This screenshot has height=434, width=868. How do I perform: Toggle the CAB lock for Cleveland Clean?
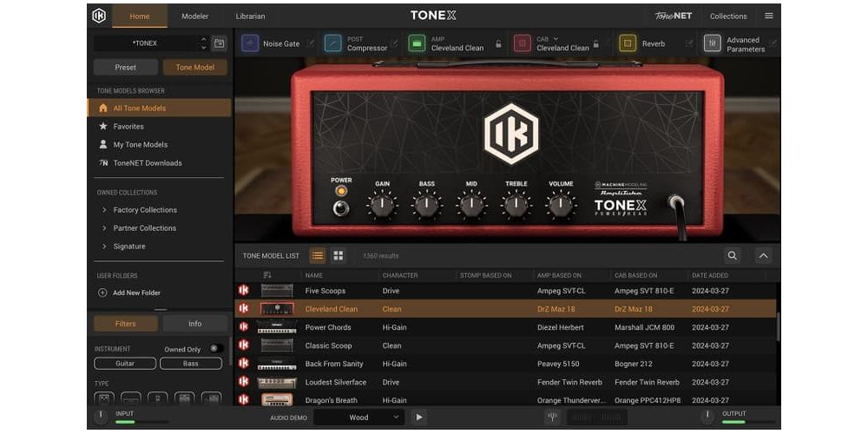pos(596,43)
